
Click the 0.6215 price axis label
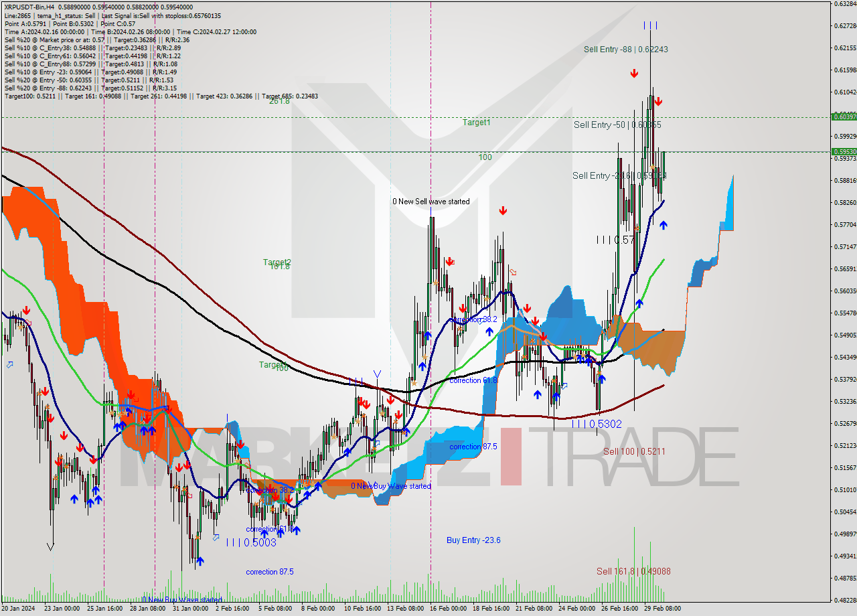click(845, 48)
